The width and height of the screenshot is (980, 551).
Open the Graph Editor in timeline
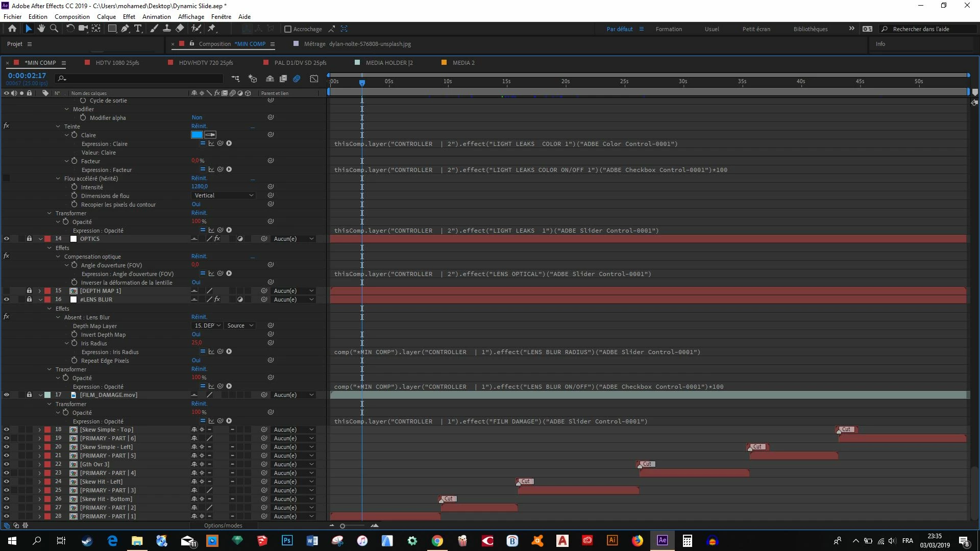[x=314, y=79]
